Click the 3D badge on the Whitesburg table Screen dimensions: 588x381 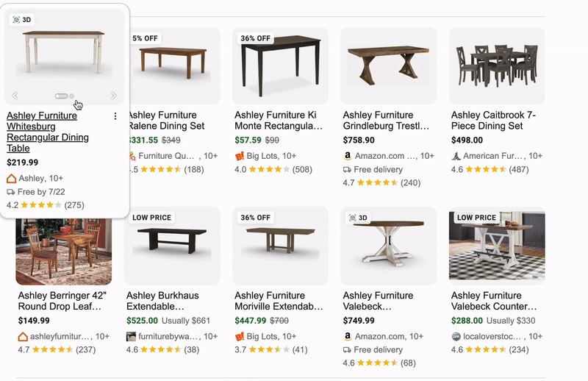pos(22,20)
